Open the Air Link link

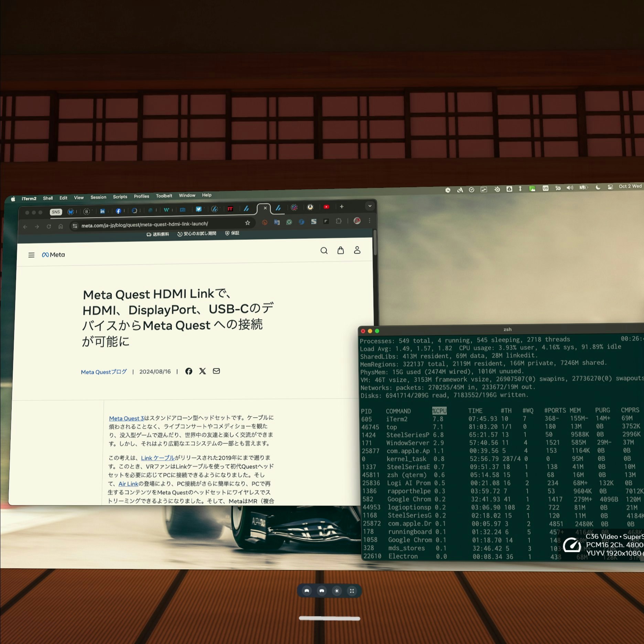point(128,483)
